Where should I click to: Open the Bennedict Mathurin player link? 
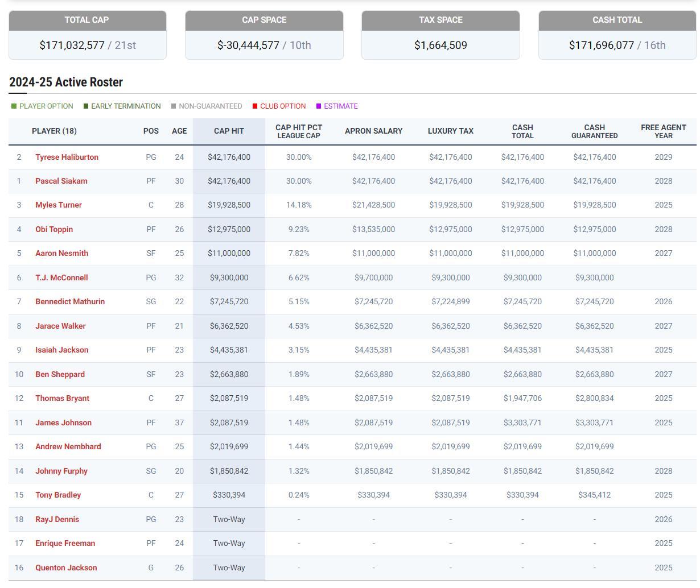(69, 301)
